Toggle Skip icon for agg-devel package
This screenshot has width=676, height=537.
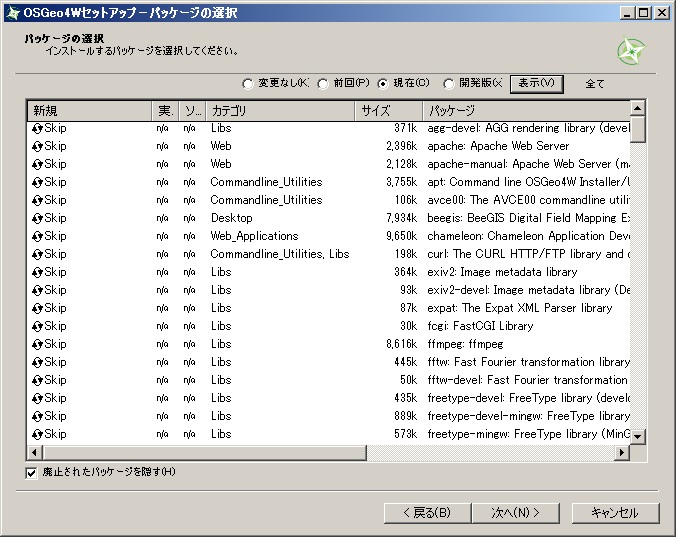(x=37, y=128)
